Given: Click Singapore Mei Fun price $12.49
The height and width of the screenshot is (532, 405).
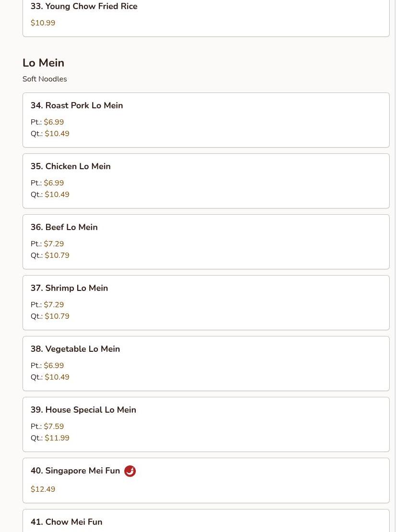Looking at the screenshot, I should [43, 489].
